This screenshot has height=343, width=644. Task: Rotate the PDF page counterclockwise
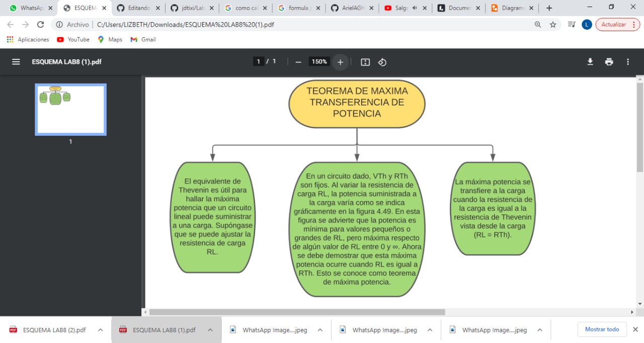click(382, 62)
